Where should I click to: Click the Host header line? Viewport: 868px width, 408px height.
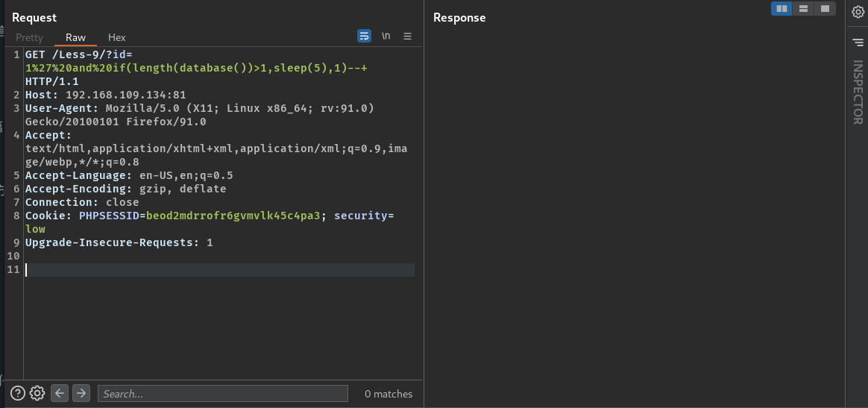106,95
